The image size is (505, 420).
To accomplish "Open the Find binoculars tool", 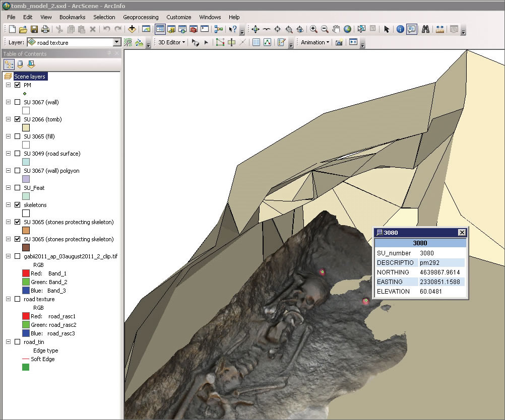I will click(x=425, y=29).
